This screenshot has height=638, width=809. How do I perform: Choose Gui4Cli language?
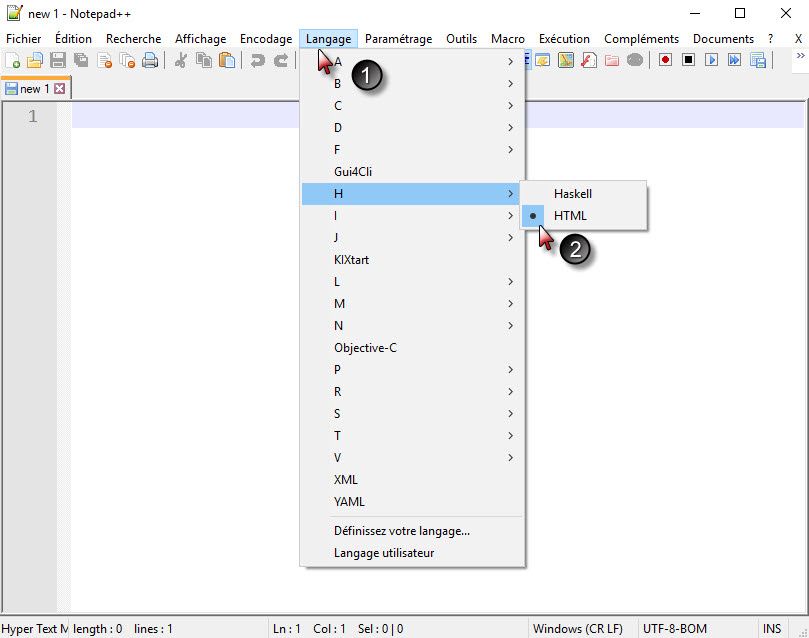click(x=413, y=172)
